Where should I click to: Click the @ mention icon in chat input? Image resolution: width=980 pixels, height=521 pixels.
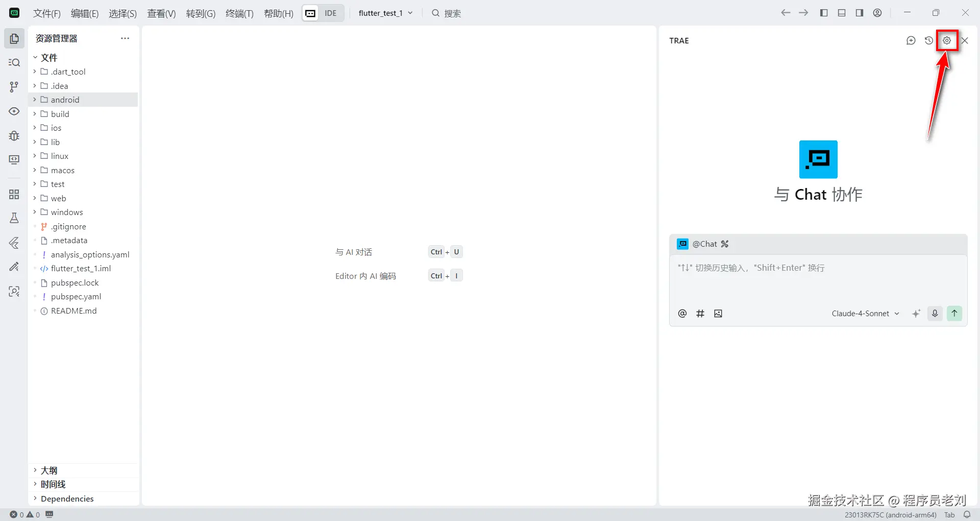click(x=682, y=314)
